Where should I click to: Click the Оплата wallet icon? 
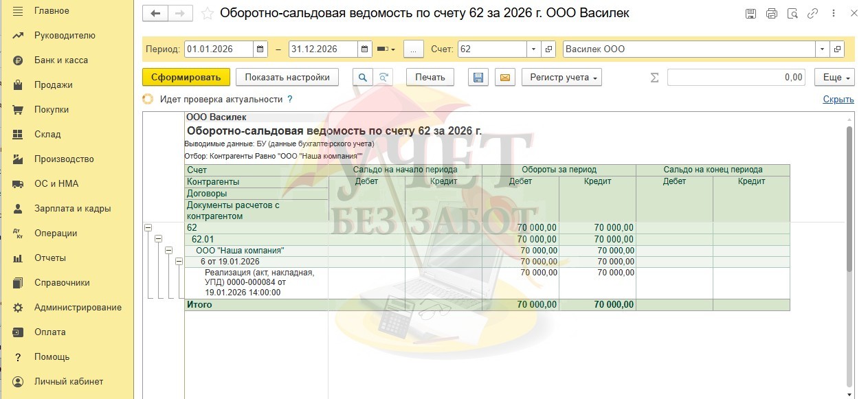pos(18,332)
